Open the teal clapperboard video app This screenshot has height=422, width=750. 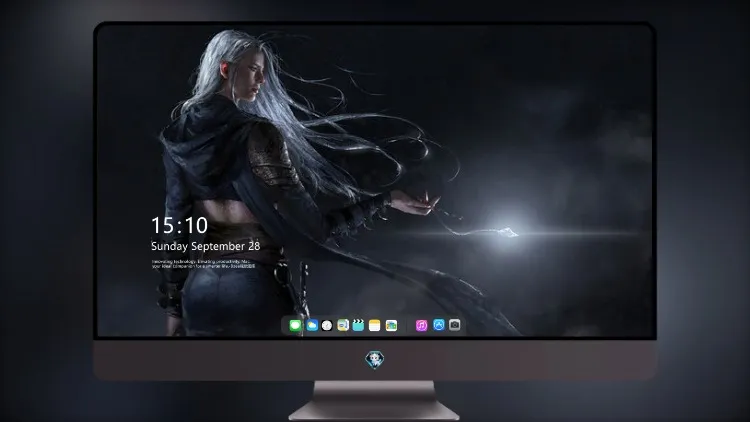358,325
